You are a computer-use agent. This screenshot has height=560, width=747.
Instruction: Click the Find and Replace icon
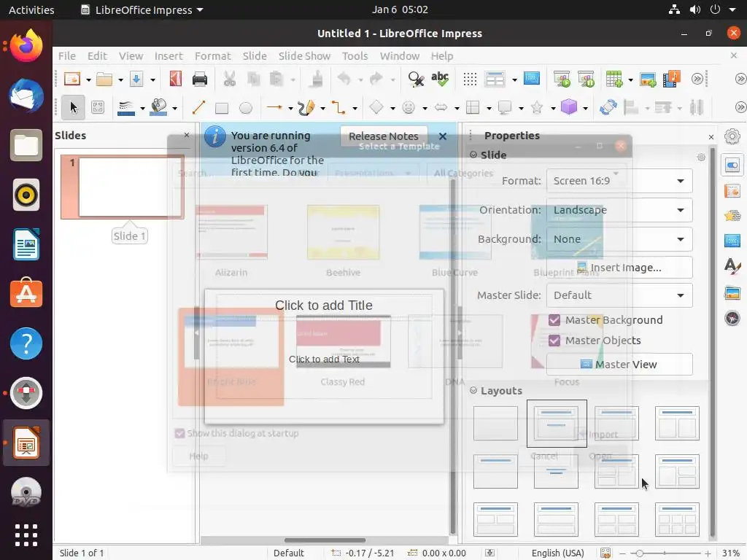[x=415, y=79]
